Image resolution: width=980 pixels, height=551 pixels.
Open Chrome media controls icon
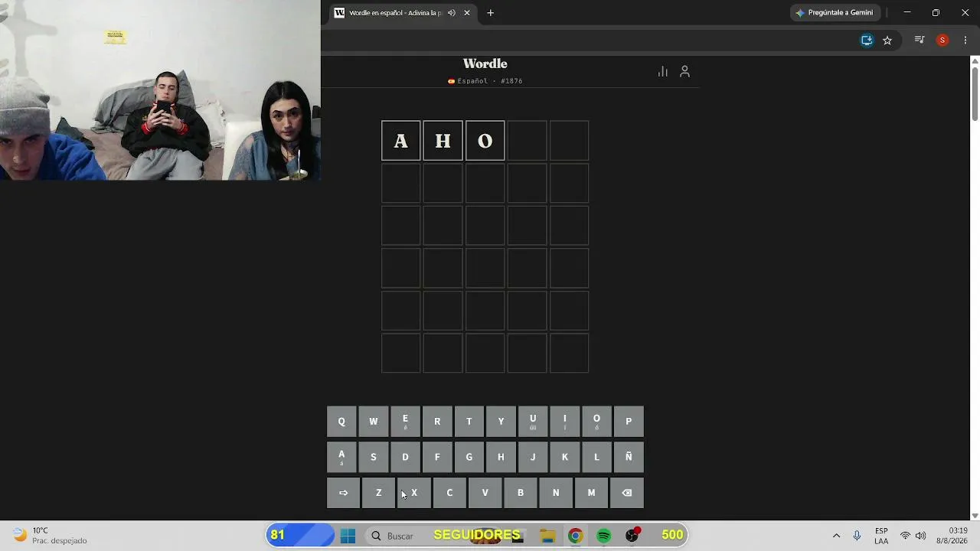920,41
